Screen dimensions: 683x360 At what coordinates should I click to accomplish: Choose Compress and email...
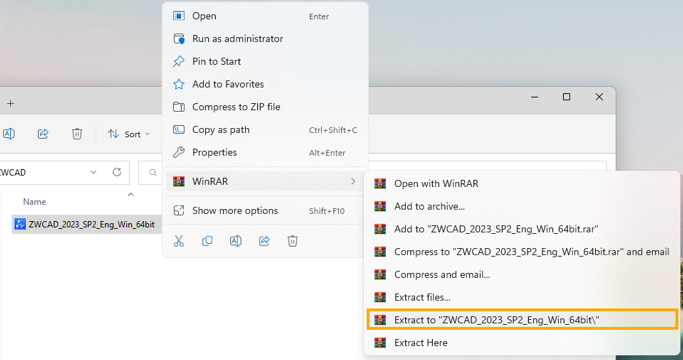[x=522, y=274]
